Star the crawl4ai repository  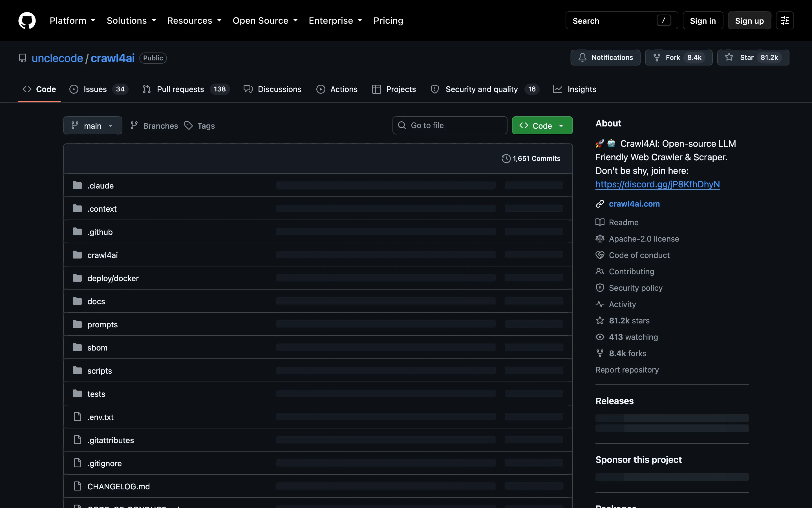(753, 58)
